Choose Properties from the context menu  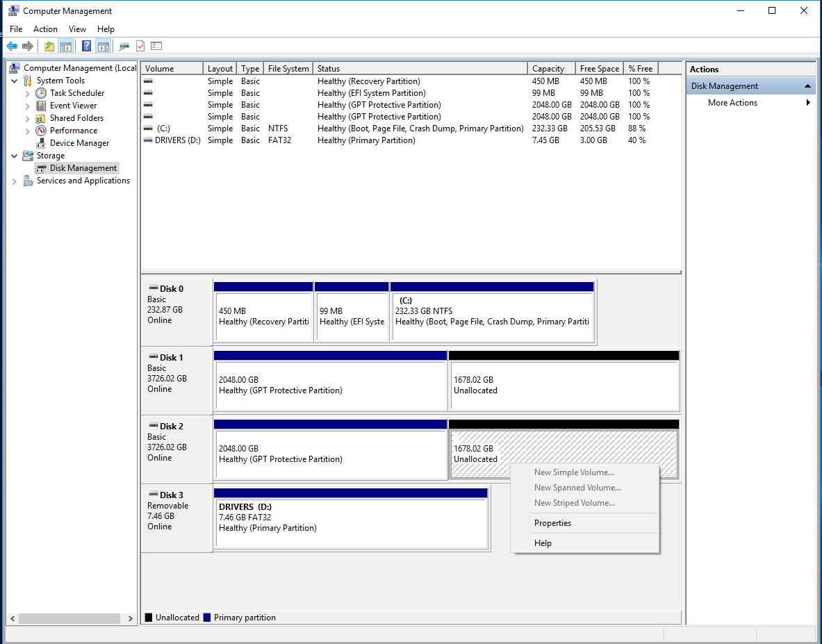click(584, 523)
